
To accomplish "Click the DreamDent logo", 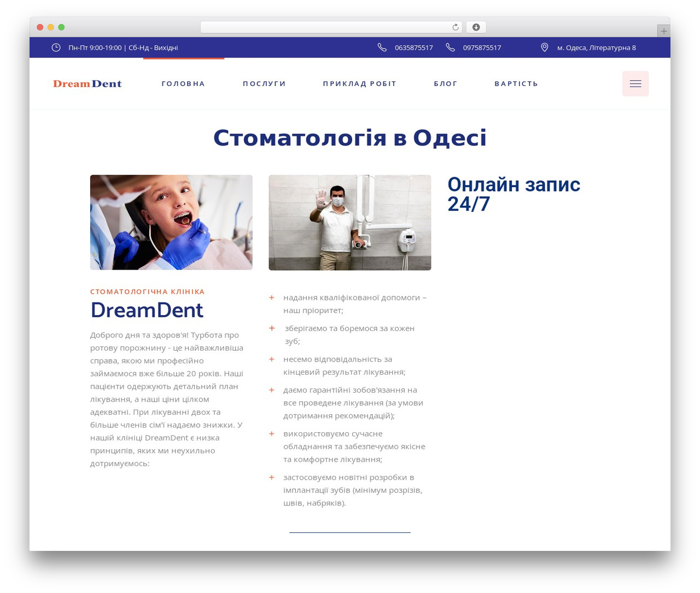I will pos(87,84).
